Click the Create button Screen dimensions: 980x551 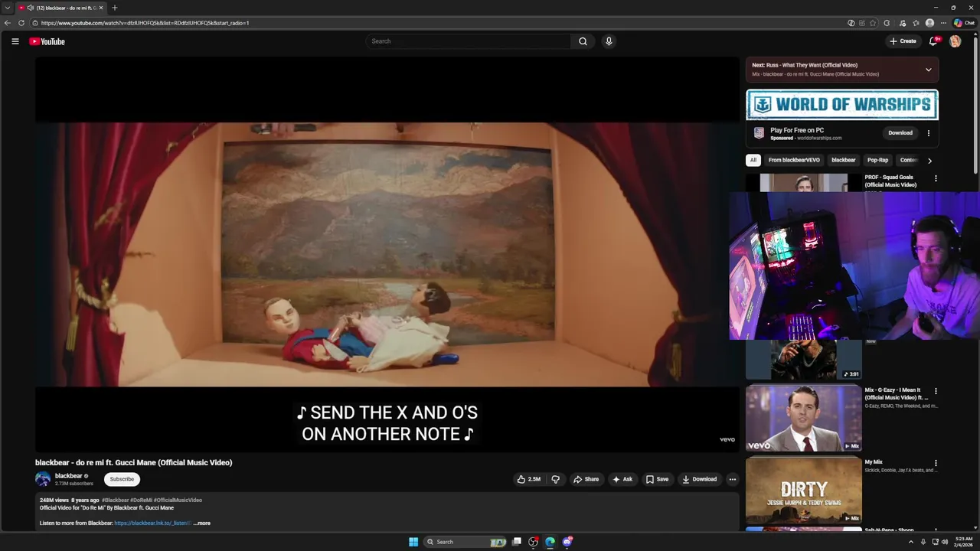(903, 41)
